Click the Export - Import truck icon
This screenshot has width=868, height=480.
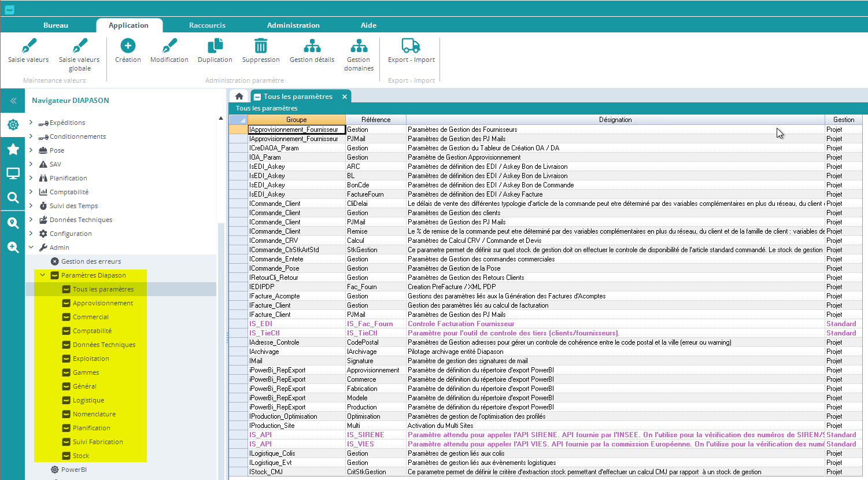411,46
